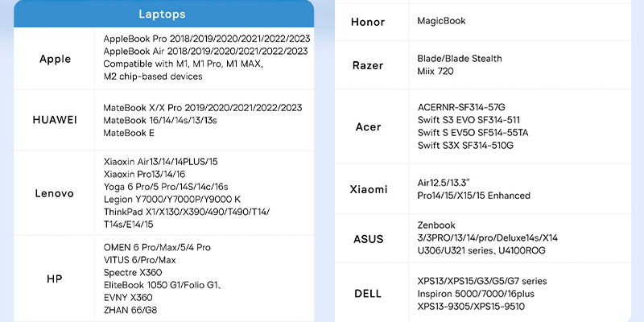
Task: Click the AppleBook Pro 2018–2023 line
Action: [x=207, y=39]
